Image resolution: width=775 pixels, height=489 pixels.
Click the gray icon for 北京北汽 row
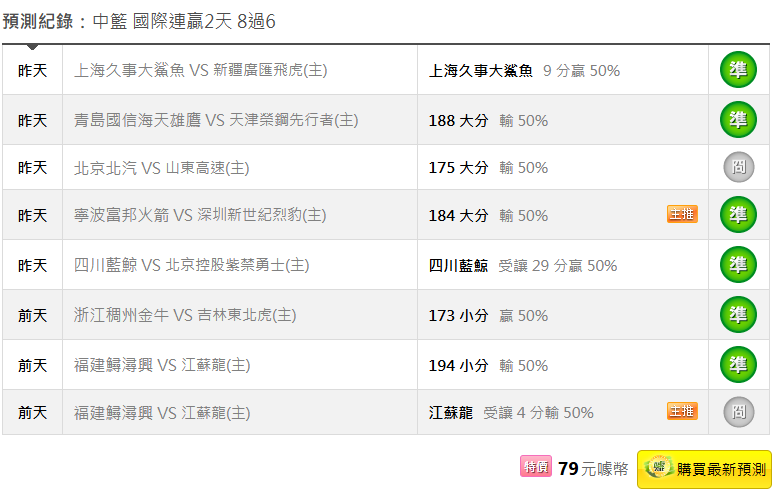[x=738, y=168]
